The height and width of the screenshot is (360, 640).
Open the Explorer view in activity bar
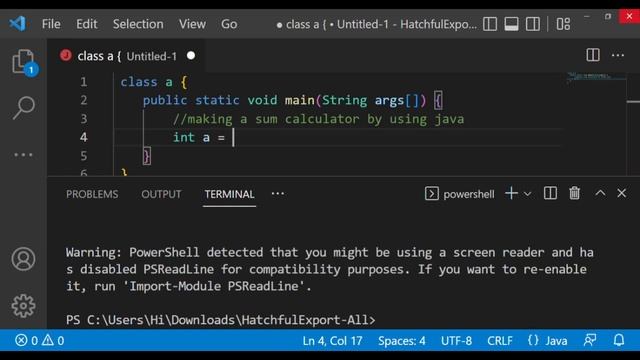click(x=24, y=62)
